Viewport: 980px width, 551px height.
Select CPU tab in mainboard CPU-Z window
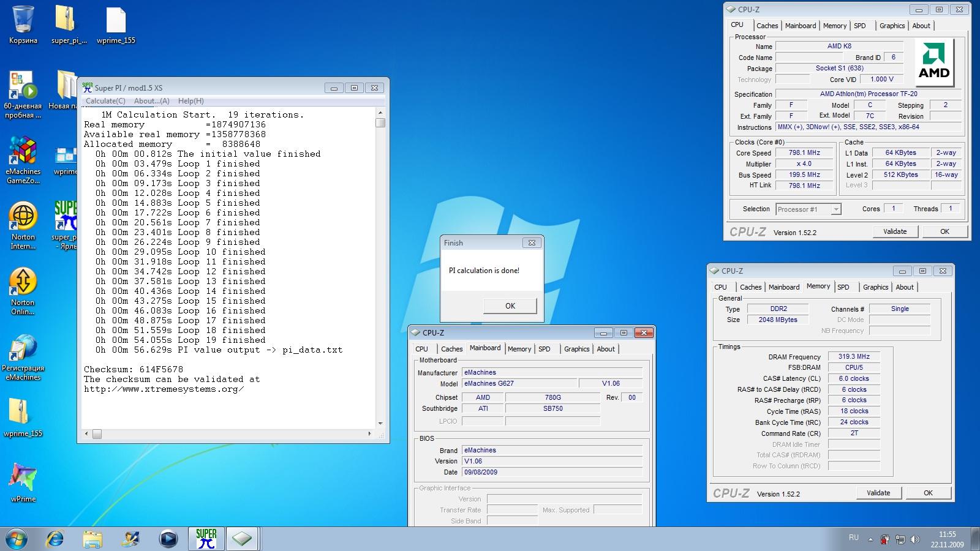[422, 349]
